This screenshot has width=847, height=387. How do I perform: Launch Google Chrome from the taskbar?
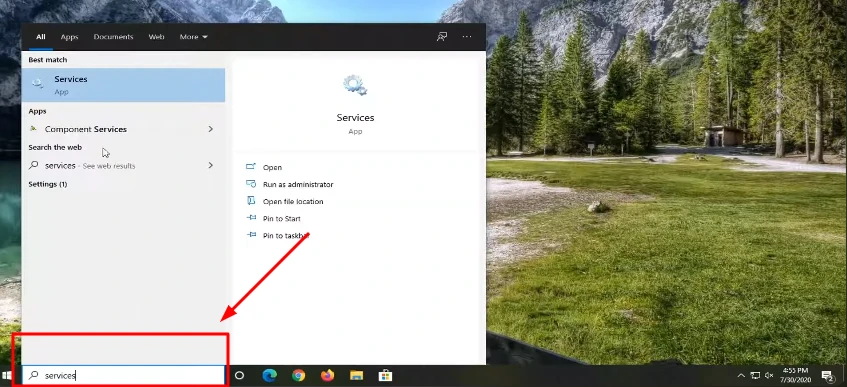[298, 375]
